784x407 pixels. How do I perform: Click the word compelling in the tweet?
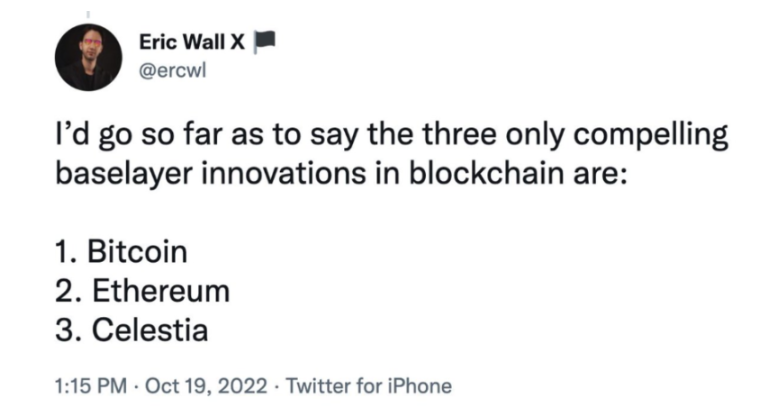click(650, 136)
